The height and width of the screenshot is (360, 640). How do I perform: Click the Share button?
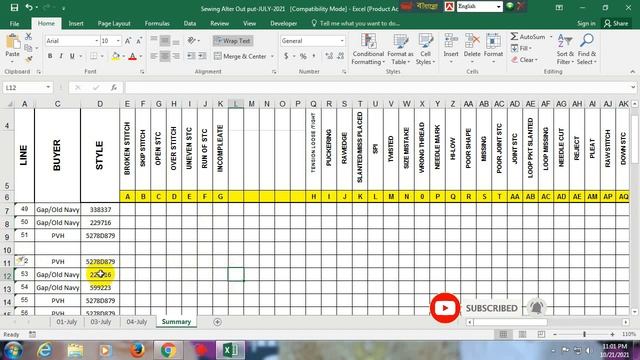(616, 24)
